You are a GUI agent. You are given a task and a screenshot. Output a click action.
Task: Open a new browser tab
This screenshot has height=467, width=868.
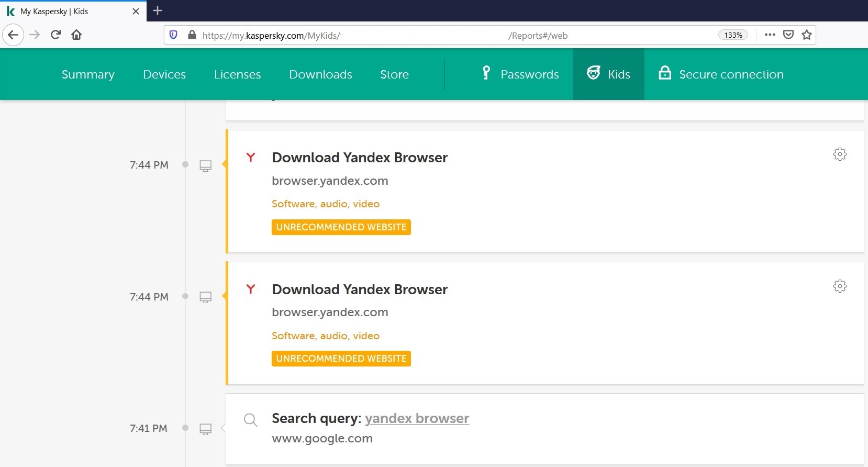click(x=158, y=10)
